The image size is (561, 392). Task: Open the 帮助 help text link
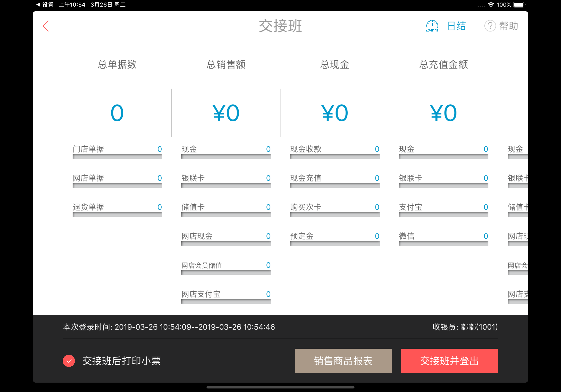pos(508,26)
